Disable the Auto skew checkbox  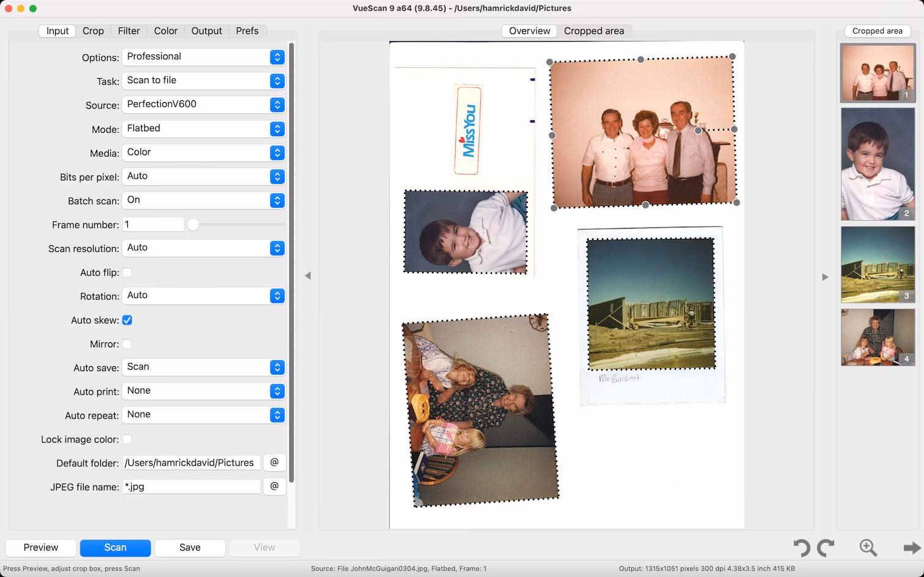click(127, 320)
